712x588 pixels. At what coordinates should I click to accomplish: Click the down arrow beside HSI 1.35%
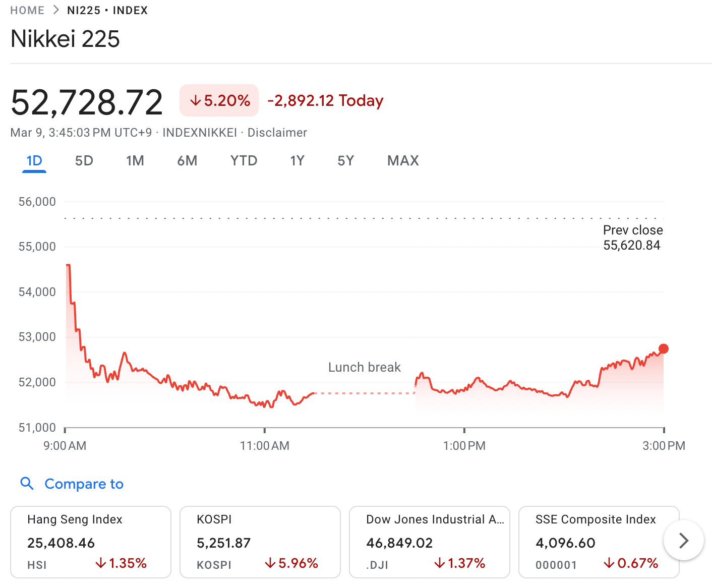tap(100, 563)
